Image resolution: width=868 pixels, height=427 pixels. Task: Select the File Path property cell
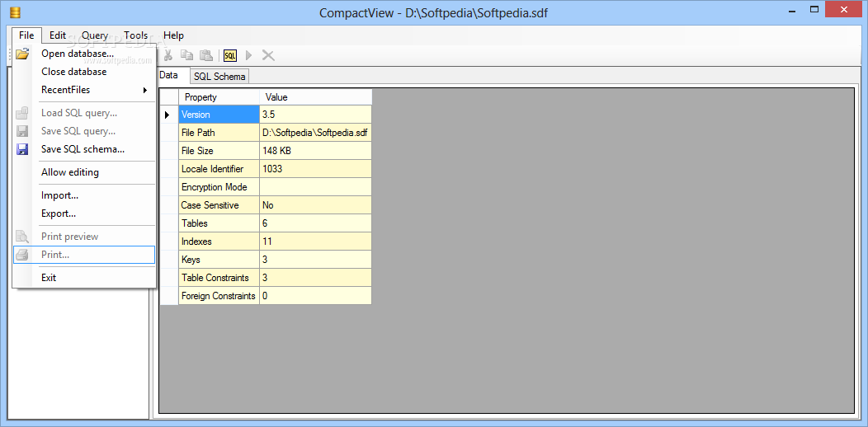(x=219, y=133)
